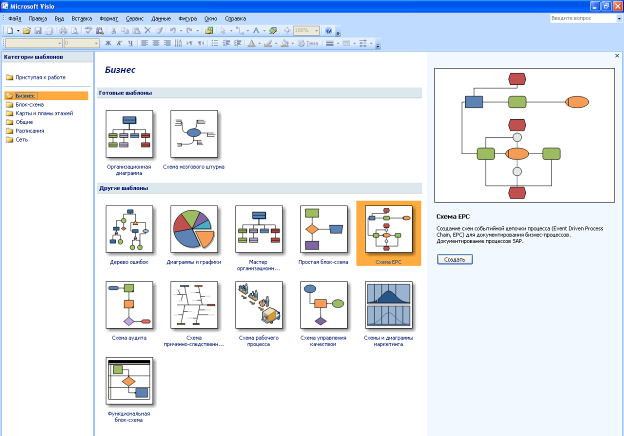Open the zoom percentage combo box

(x=306, y=31)
